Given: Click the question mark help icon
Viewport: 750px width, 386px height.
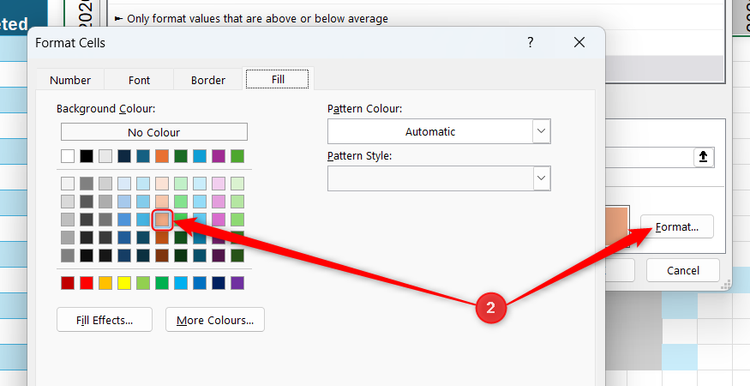Looking at the screenshot, I should (530, 43).
